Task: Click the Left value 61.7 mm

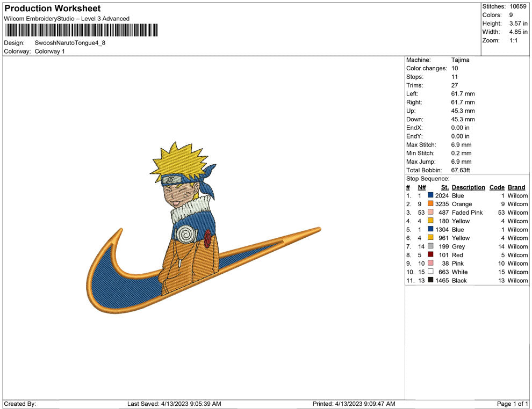Action: 463,94
